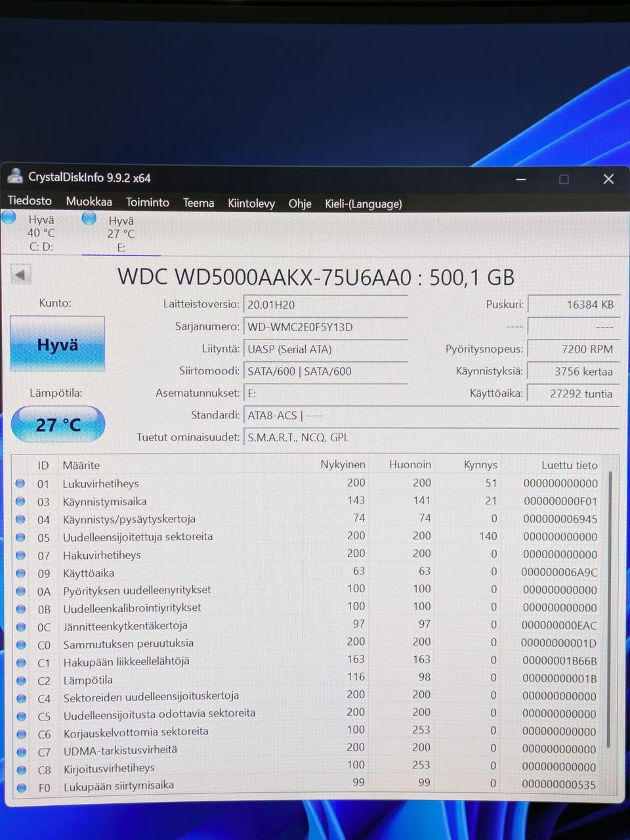Screen dimensions: 630x840
Task: Click the Laitteistoversio field 20.01H20
Action: pyautogui.click(x=325, y=305)
